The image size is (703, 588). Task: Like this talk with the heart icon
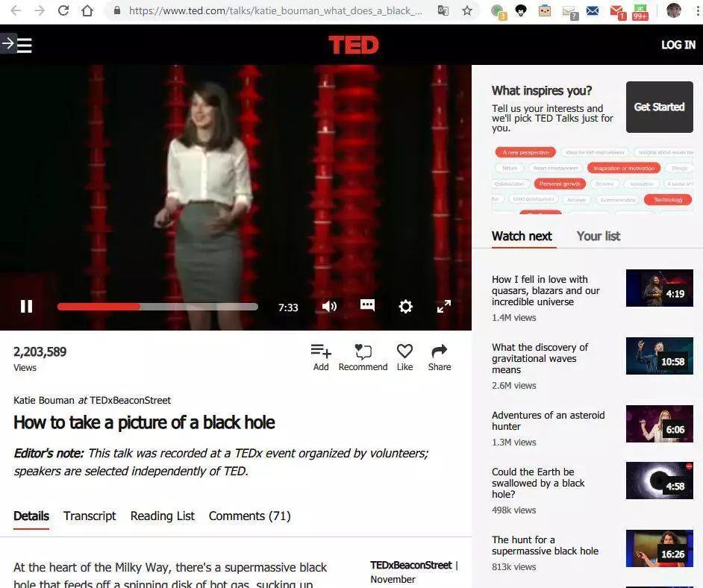coord(404,357)
